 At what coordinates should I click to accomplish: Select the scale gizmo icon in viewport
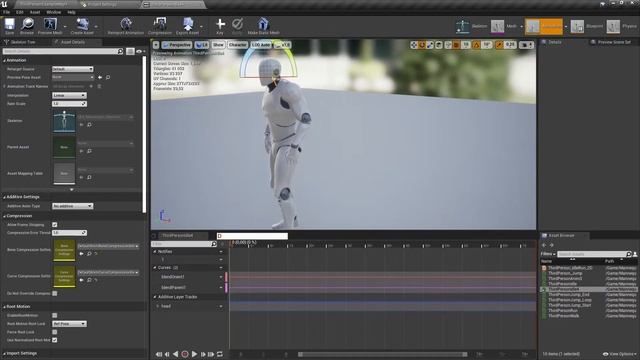coord(430,45)
